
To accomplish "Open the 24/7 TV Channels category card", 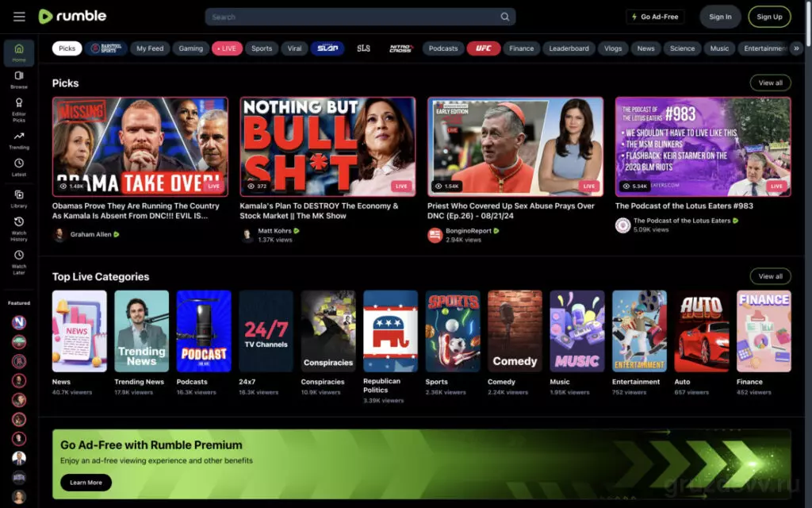I will (266, 331).
